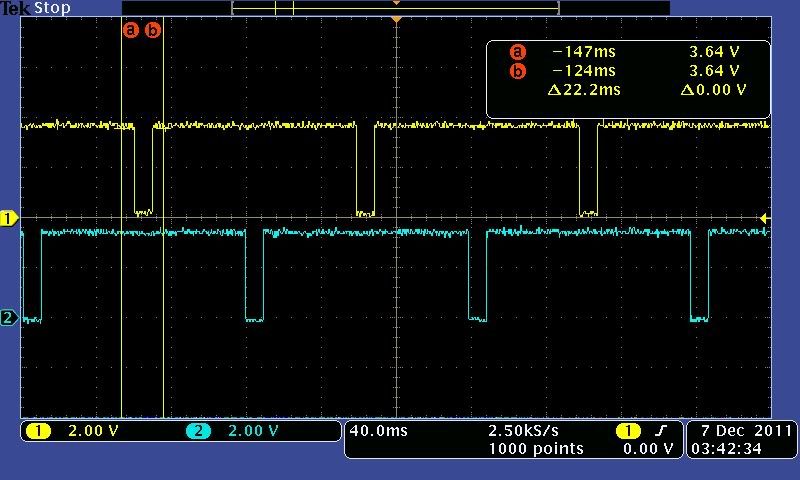Click the waveform record view bar at top
Viewport: 800px width, 480px height.
pos(395,8)
